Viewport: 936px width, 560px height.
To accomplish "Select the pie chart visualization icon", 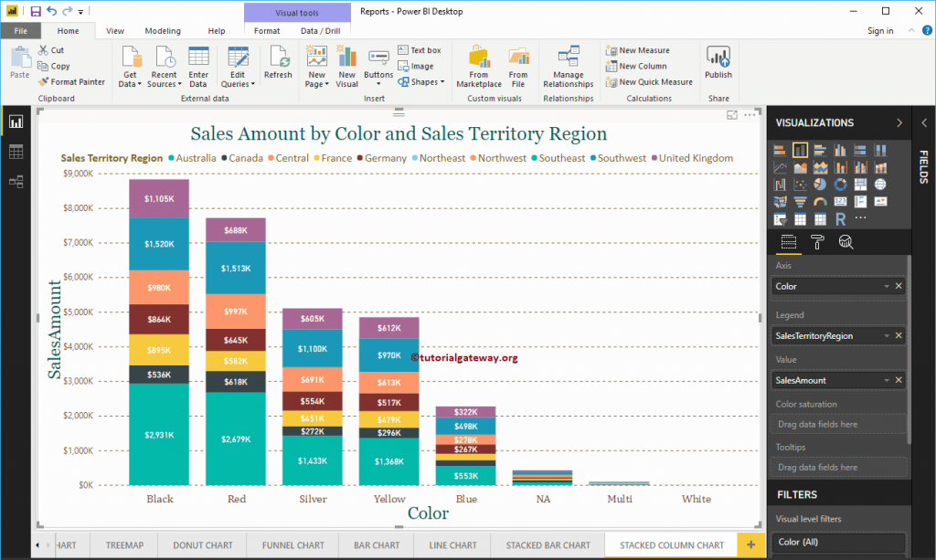I will [x=820, y=184].
